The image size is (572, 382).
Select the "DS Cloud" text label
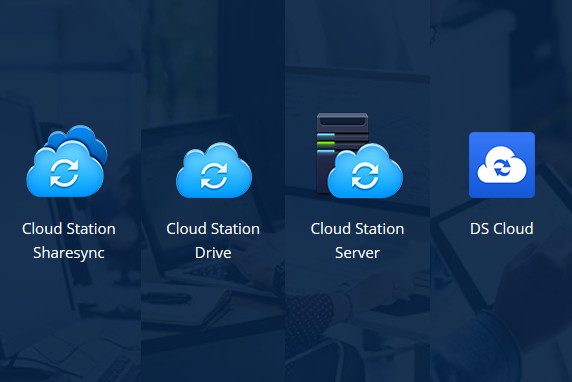tap(502, 229)
